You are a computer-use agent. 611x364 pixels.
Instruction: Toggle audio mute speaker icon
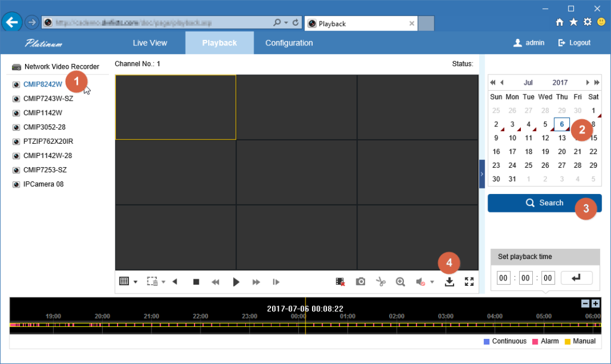pyautogui.click(x=420, y=282)
